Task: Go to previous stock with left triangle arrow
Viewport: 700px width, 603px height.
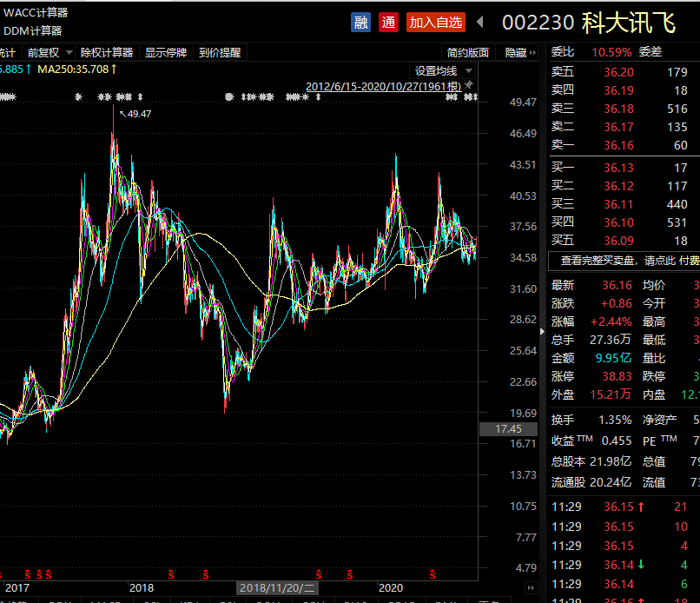Action: pos(480,22)
